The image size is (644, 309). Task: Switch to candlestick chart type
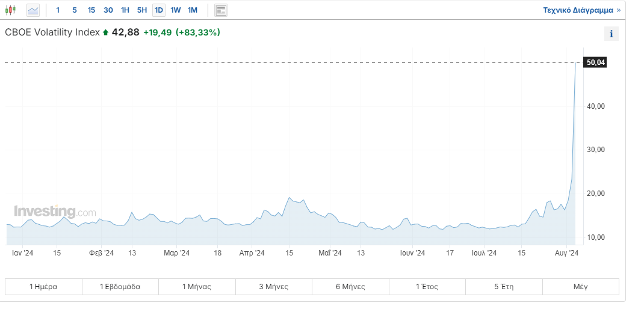coord(11,10)
